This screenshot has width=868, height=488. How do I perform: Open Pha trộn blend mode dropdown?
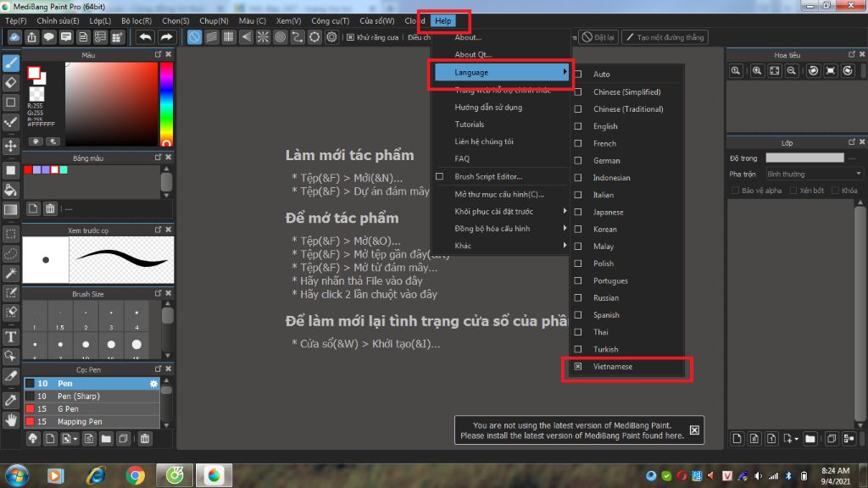tap(814, 174)
